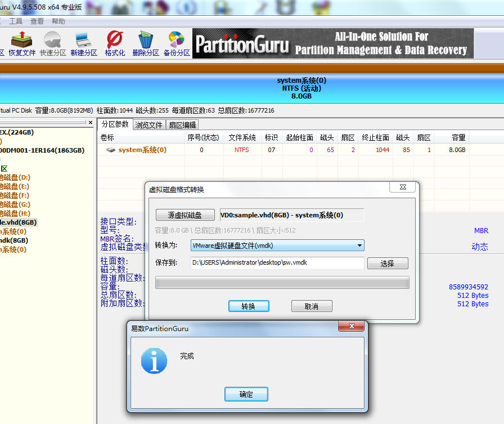Image resolution: width=504 pixels, height=424 pixels.
Task: Switch to the 分区参数 tab
Action: pyautogui.click(x=115, y=124)
